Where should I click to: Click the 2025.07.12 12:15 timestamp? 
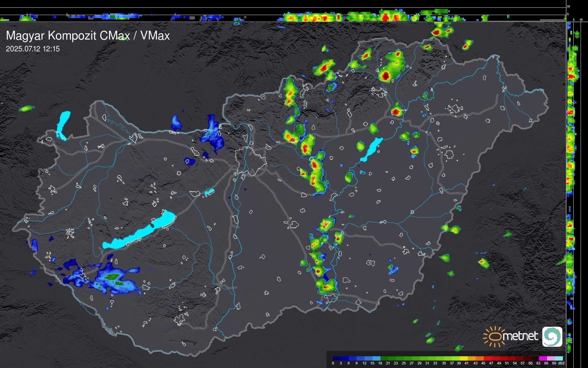(x=33, y=49)
